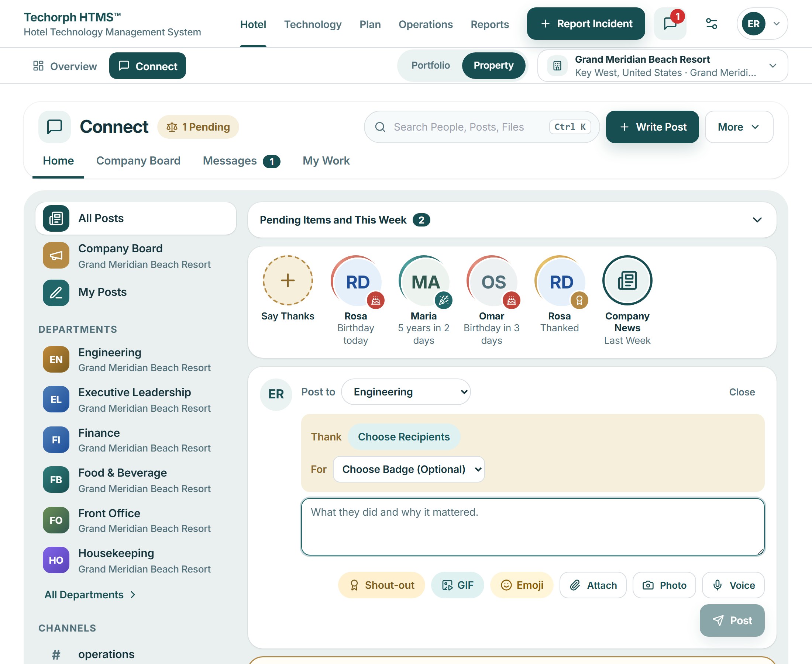Image resolution: width=812 pixels, height=664 pixels.
Task: Open the Company News newspaper icon
Action: tap(627, 280)
